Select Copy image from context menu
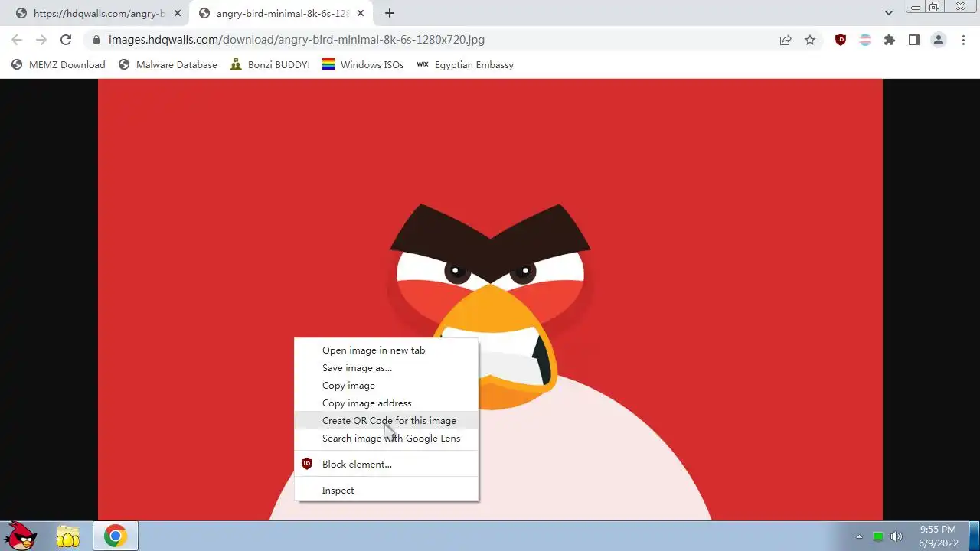This screenshot has height=551, width=980. (x=387, y=386)
